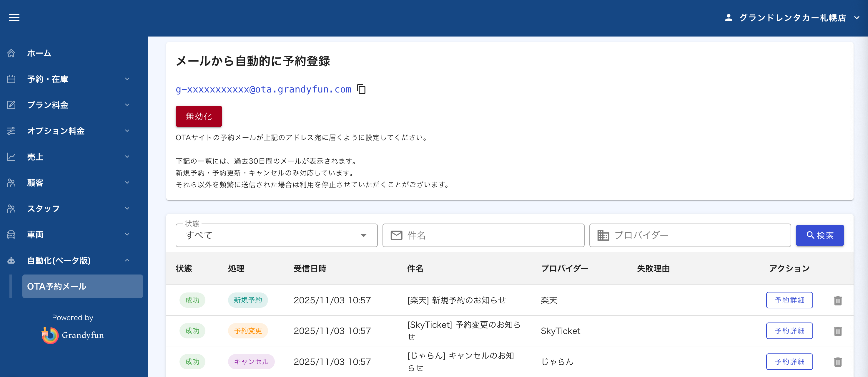868x377 pixels.
Task: Select the car icon for 車両
Action: coord(11,234)
